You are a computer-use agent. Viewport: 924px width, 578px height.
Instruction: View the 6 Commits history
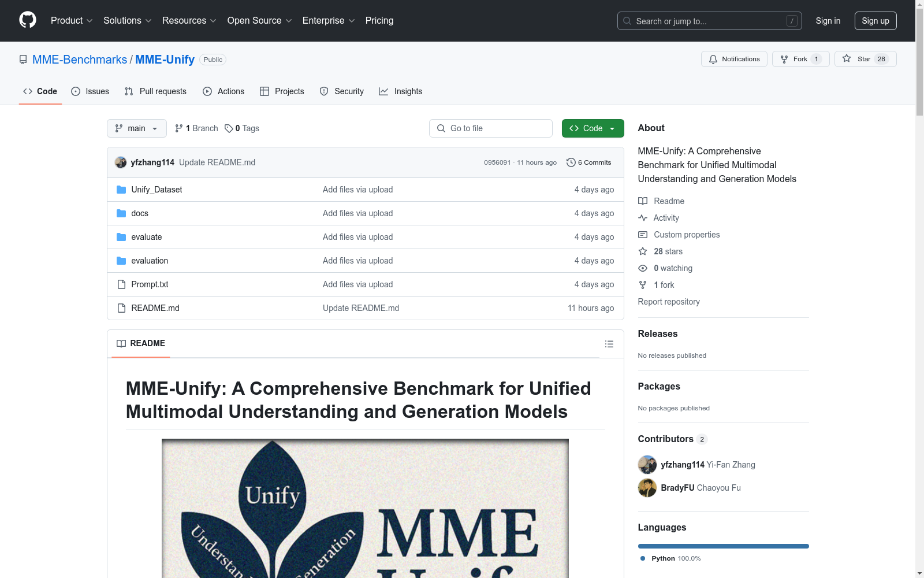pyautogui.click(x=589, y=162)
